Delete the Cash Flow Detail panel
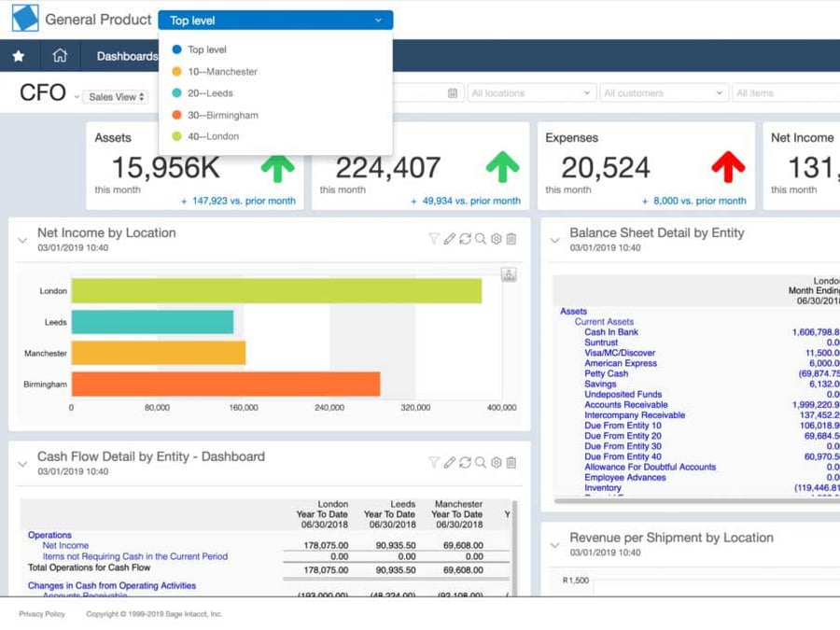Viewport: 840px width, 630px height. click(511, 462)
